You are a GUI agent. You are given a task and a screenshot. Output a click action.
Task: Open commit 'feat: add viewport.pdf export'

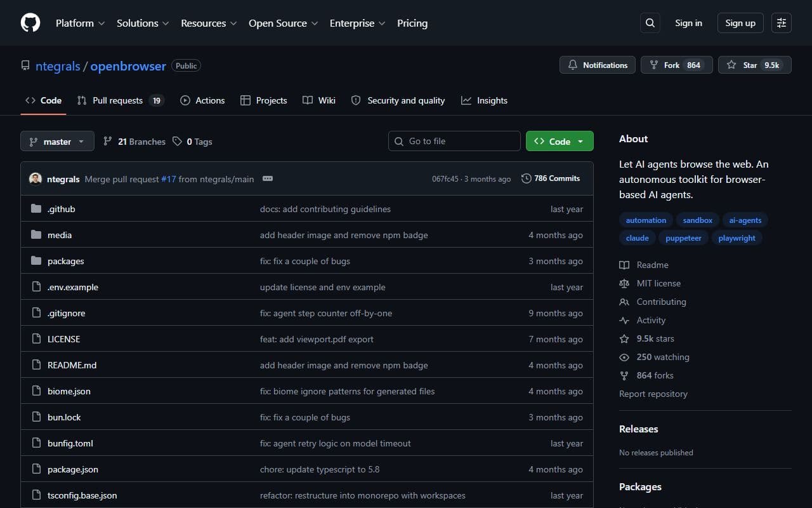[317, 339]
